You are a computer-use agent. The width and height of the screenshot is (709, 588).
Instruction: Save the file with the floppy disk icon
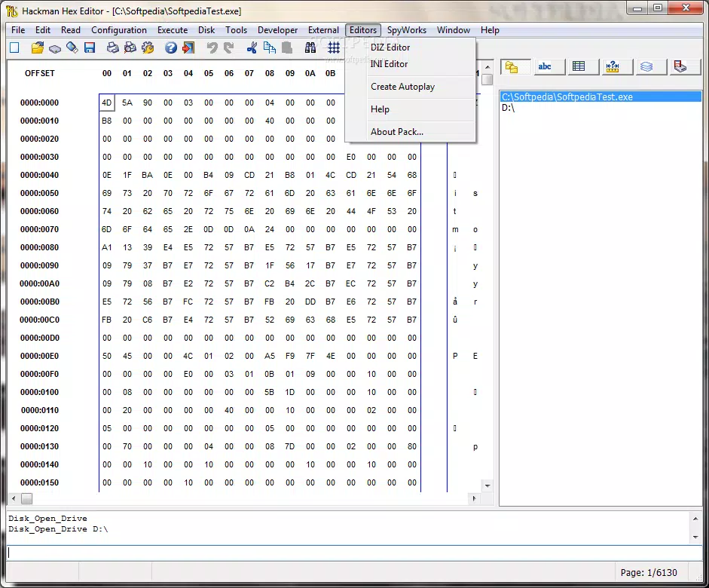point(90,47)
